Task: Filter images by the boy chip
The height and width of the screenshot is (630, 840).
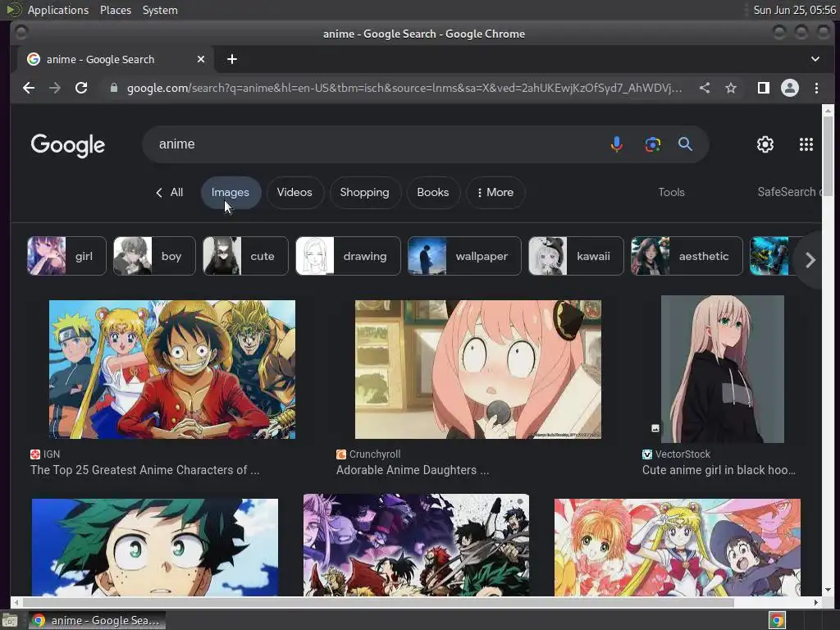Action: [154, 256]
